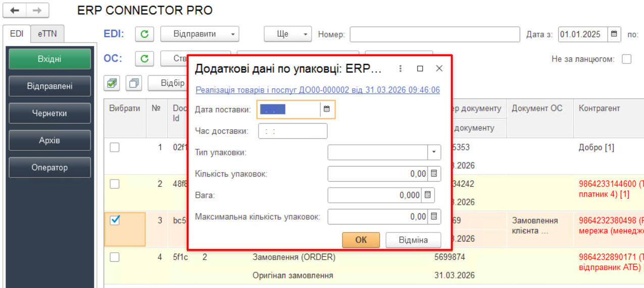The image size is (644, 288).
Task: Click the EDI green refresh icon
Action: tap(144, 34)
